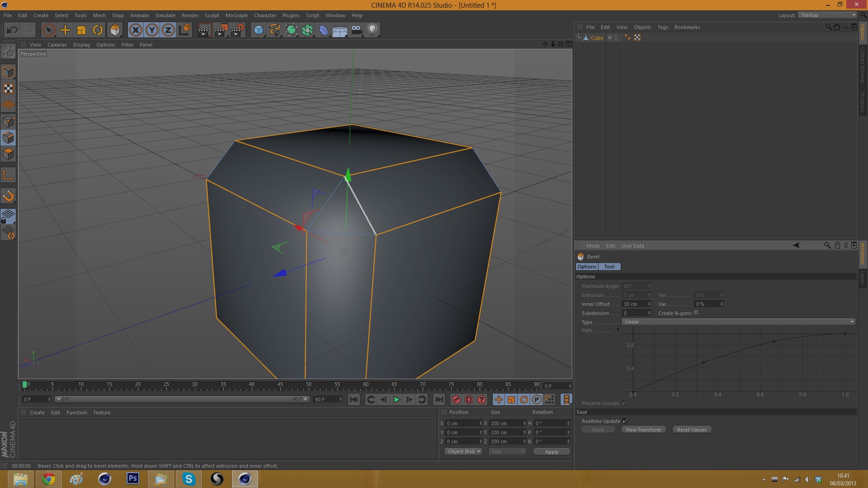Click the Reset Values button
Screen dimensions: 868x488
[x=692, y=430]
